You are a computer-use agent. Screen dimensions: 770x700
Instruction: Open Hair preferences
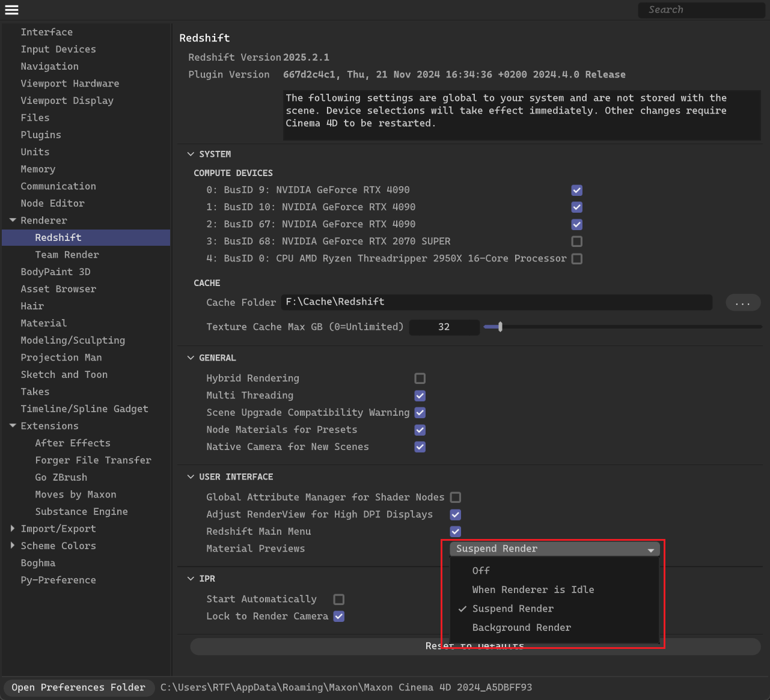pyautogui.click(x=32, y=306)
